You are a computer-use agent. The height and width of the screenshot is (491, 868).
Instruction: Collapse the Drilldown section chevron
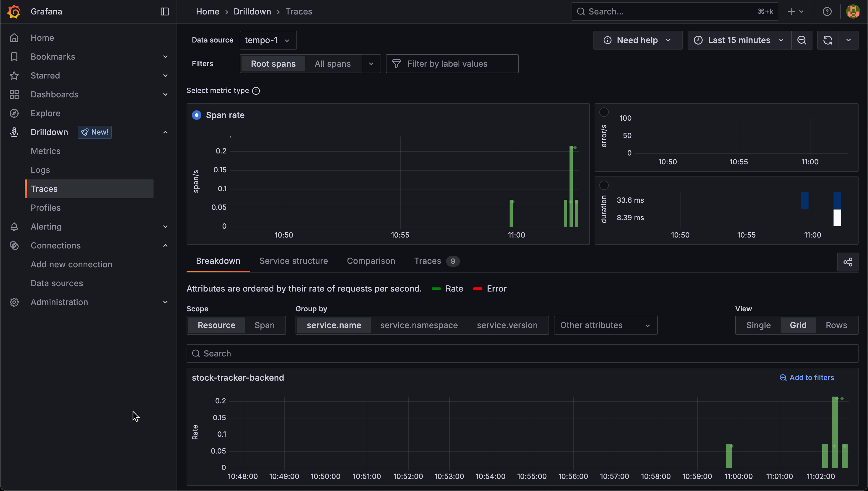tap(165, 132)
